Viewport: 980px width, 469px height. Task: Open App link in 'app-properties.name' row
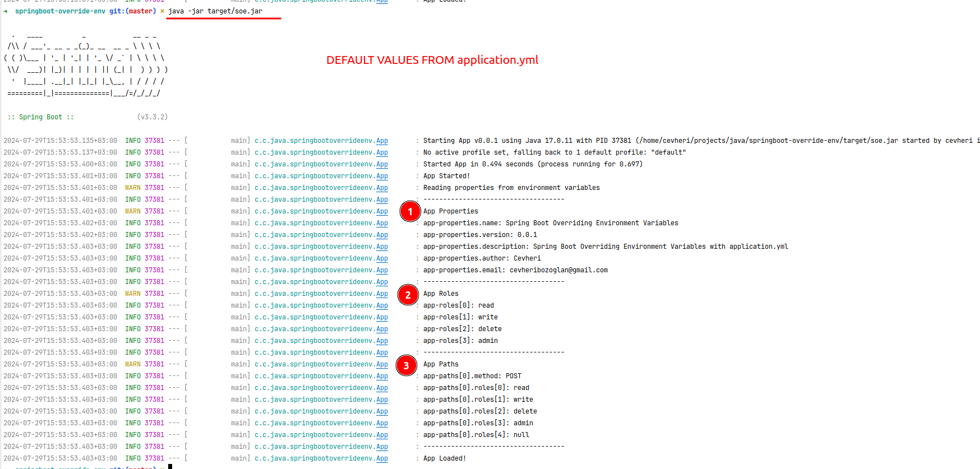(x=382, y=223)
